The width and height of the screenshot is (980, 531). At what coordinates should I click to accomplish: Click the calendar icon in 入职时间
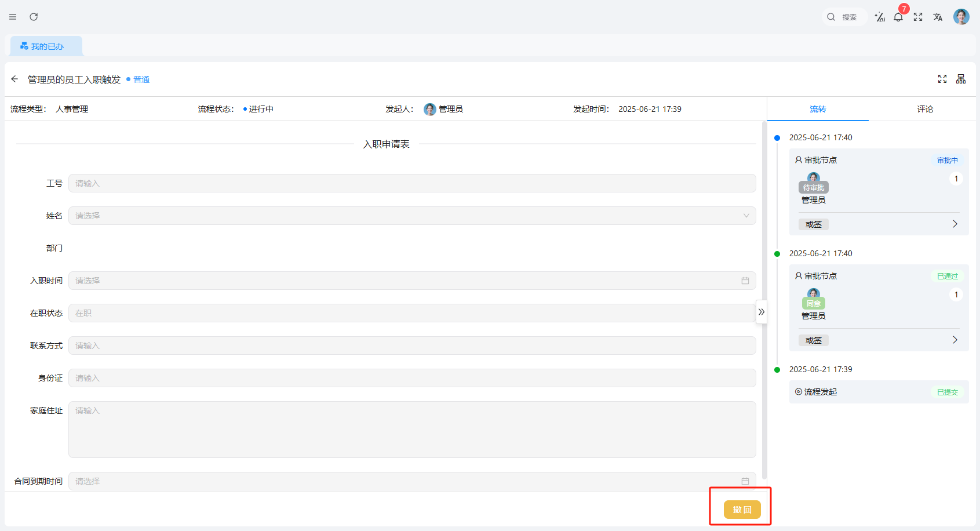click(745, 281)
